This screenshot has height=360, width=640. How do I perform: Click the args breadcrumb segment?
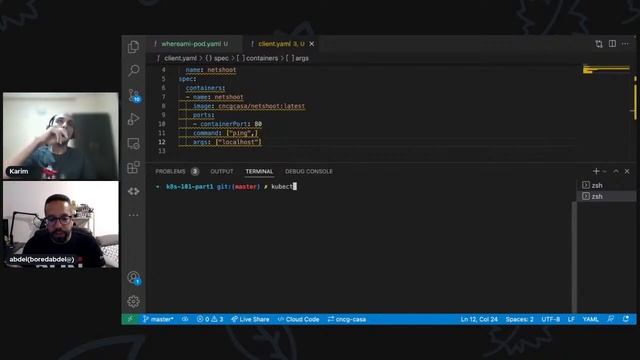pos(298,58)
